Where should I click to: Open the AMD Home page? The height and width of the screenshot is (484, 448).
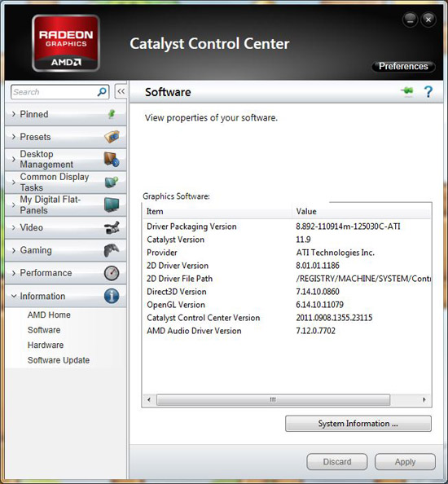[x=49, y=315]
